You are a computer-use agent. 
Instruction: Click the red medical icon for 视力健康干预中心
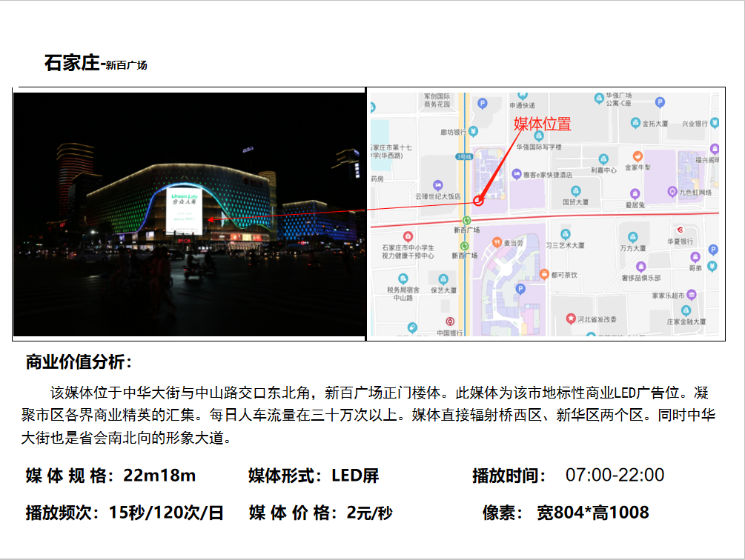[408, 236]
